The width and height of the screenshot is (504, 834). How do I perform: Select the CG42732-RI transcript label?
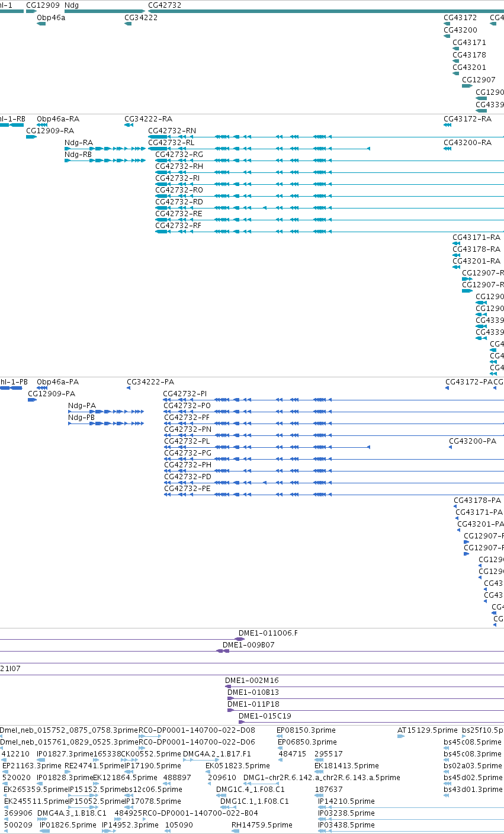click(x=178, y=178)
